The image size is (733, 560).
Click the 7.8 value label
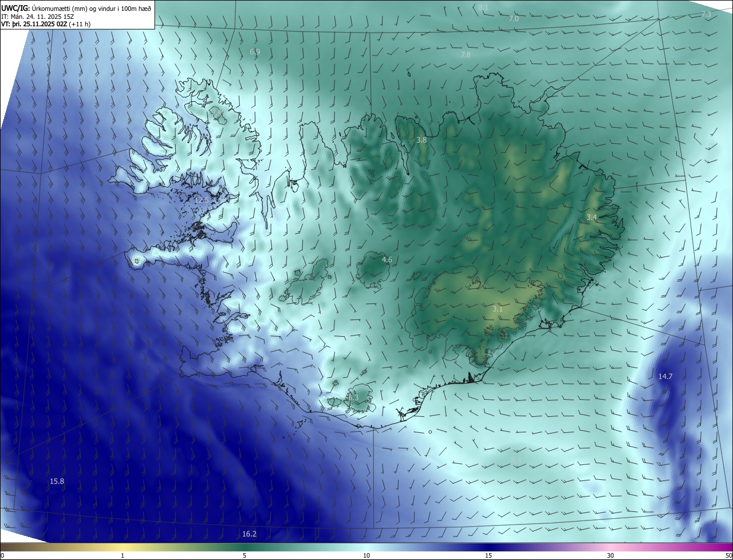point(466,54)
